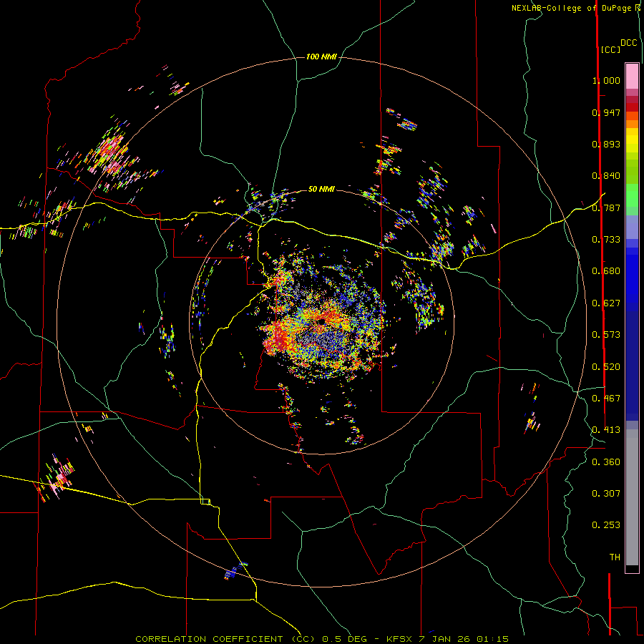Viewport: 644px width, 644px height.
Task: Click the 0.947 scale value
Action: [606, 112]
